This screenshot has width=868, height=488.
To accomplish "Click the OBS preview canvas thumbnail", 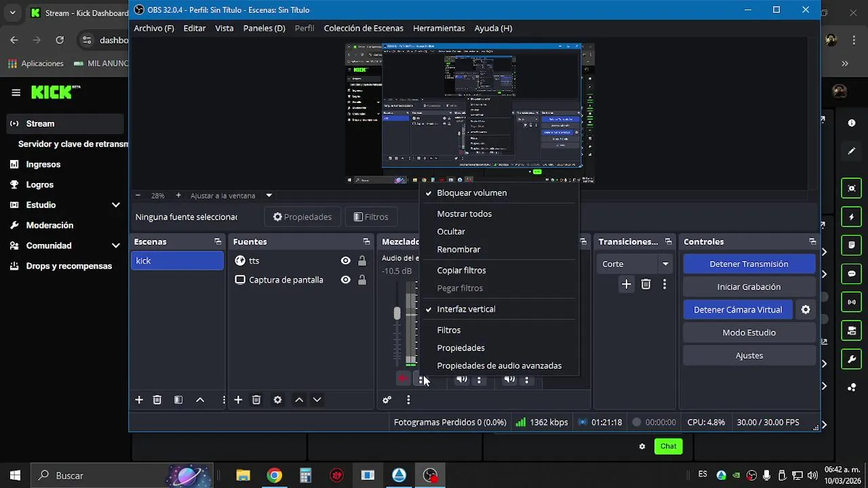I will click(470, 113).
